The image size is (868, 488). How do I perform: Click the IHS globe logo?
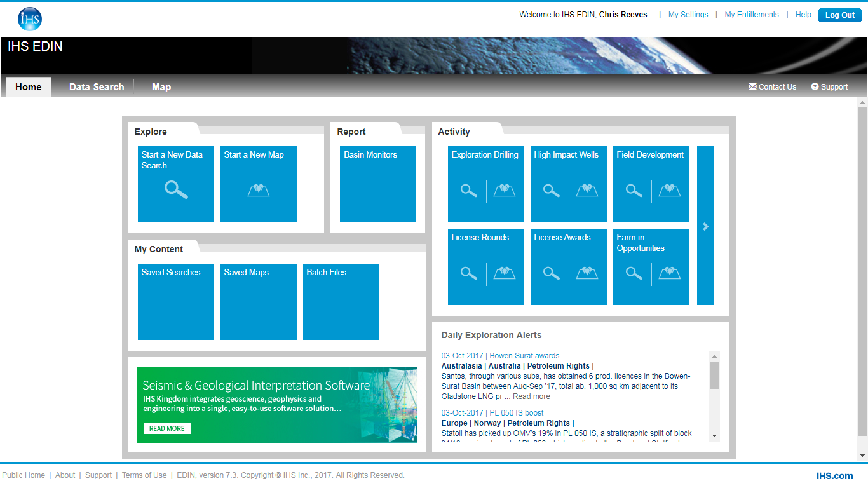30,19
